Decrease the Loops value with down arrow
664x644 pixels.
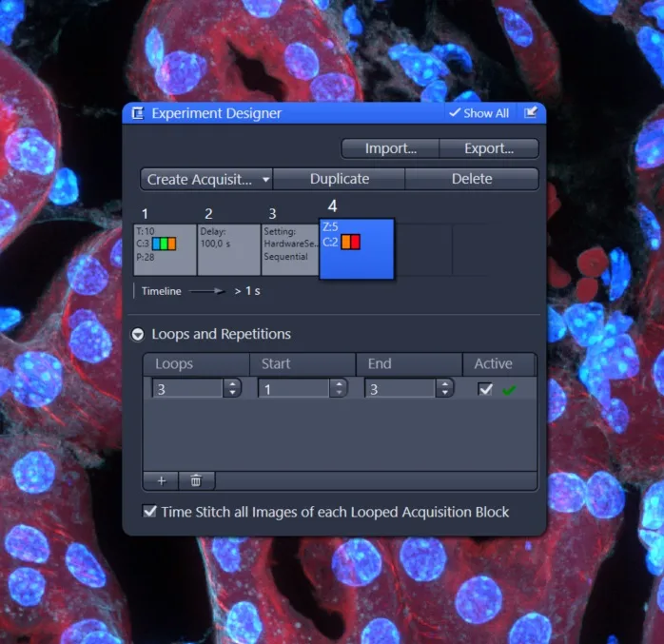[x=232, y=393]
